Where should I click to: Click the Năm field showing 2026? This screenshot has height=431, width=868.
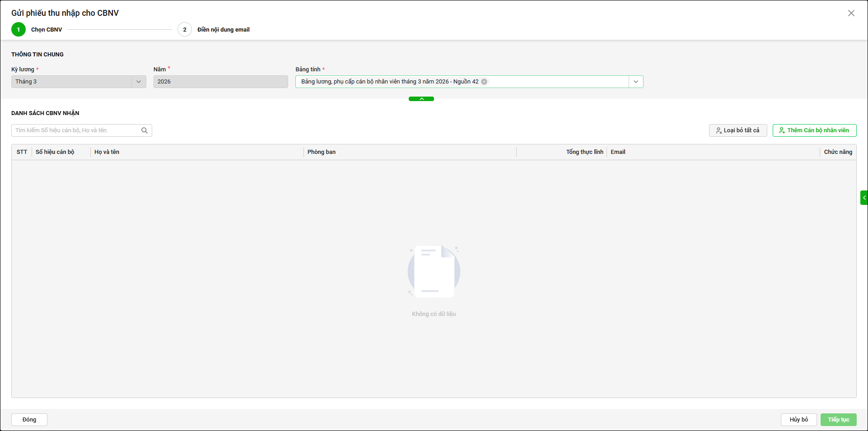click(220, 82)
